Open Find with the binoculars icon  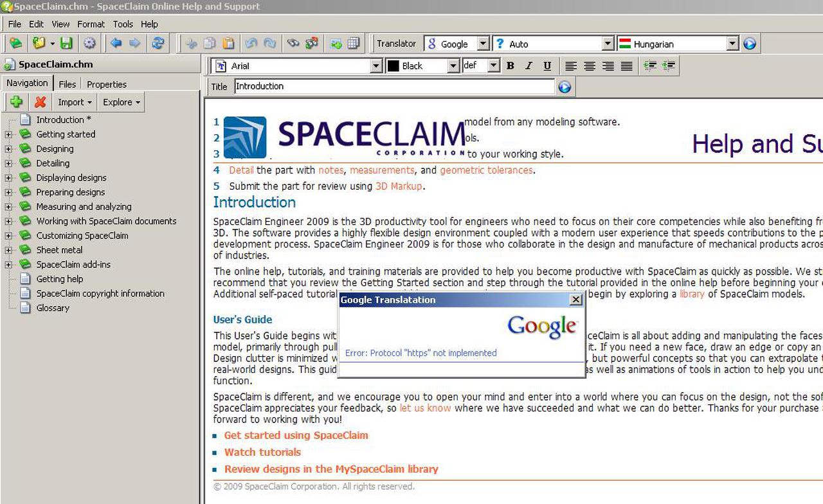(293, 44)
